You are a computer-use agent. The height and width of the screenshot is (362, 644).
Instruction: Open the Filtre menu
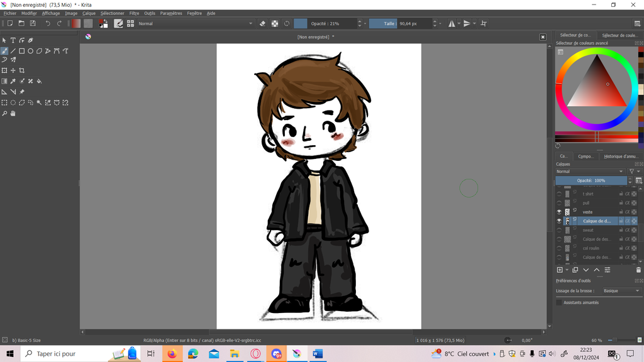pos(134,13)
